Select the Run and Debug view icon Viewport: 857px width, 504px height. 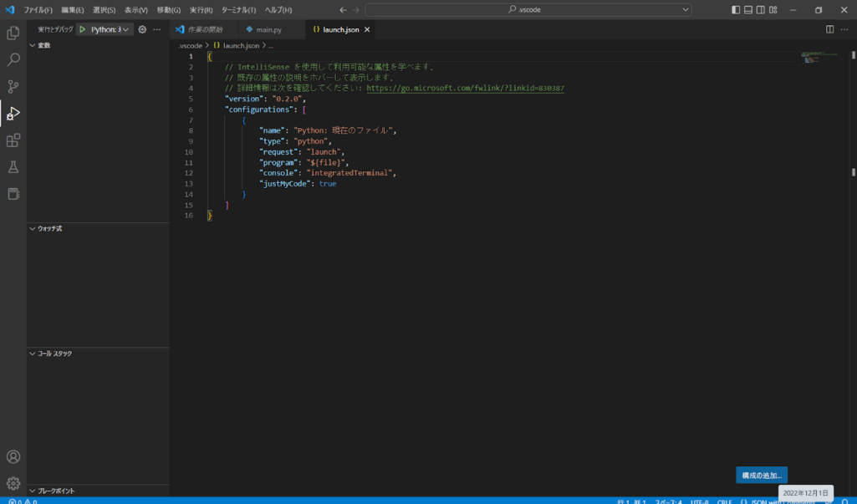point(13,113)
